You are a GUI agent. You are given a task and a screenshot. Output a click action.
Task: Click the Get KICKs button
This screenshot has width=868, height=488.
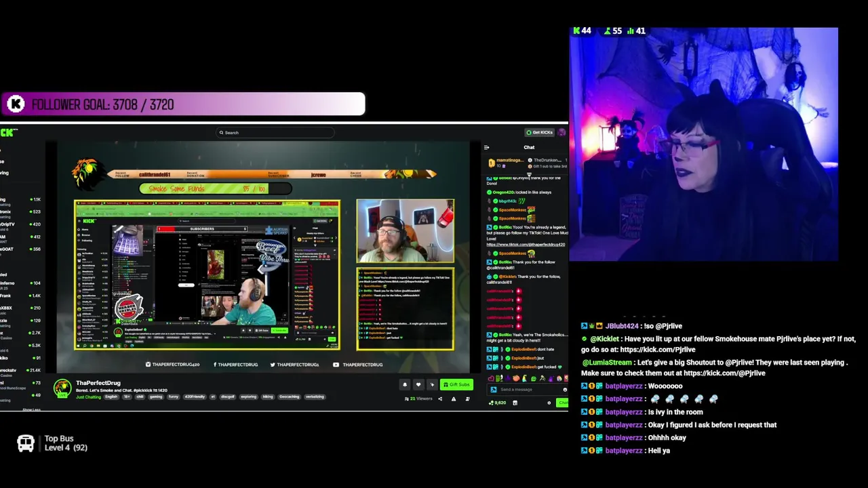pyautogui.click(x=540, y=132)
